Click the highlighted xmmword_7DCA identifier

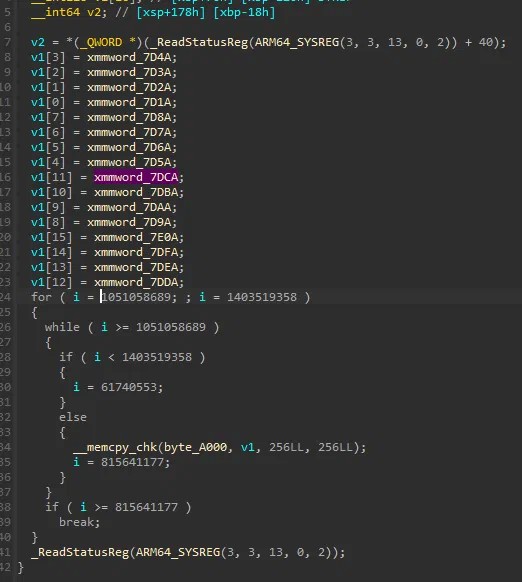tap(136, 177)
